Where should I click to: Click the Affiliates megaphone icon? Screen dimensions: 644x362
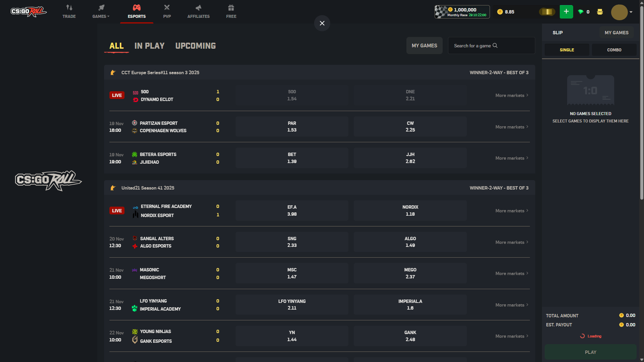coord(198,9)
